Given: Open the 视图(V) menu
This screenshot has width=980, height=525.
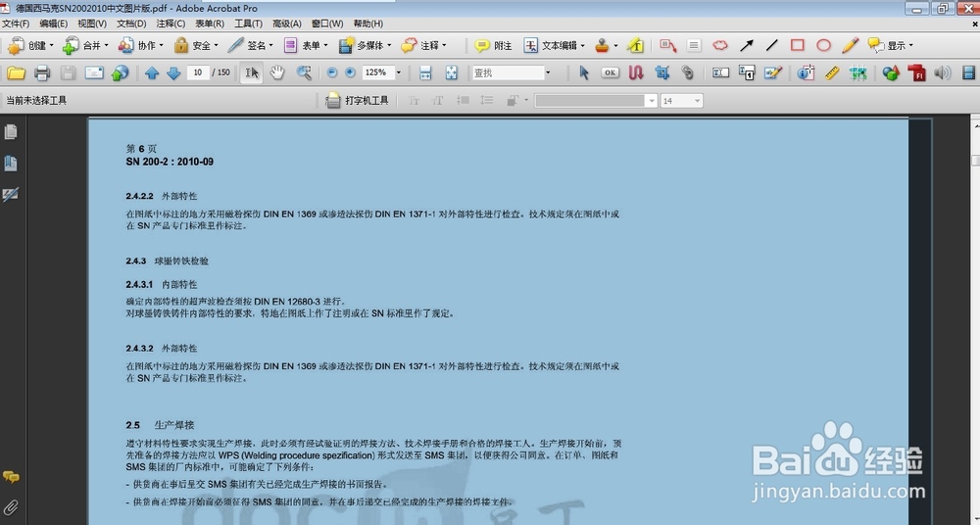Looking at the screenshot, I should (x=92, y=24).
